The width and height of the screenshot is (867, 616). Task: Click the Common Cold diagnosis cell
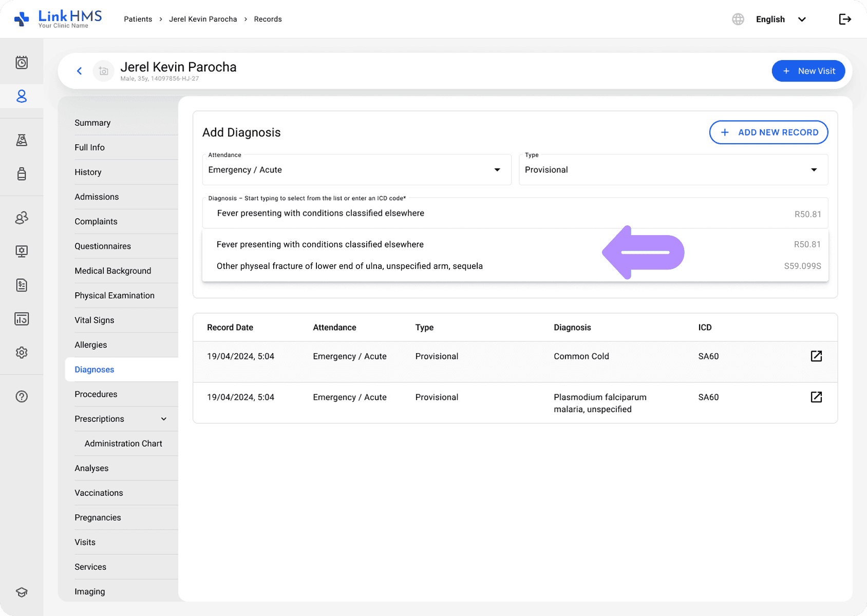point(581,356)
